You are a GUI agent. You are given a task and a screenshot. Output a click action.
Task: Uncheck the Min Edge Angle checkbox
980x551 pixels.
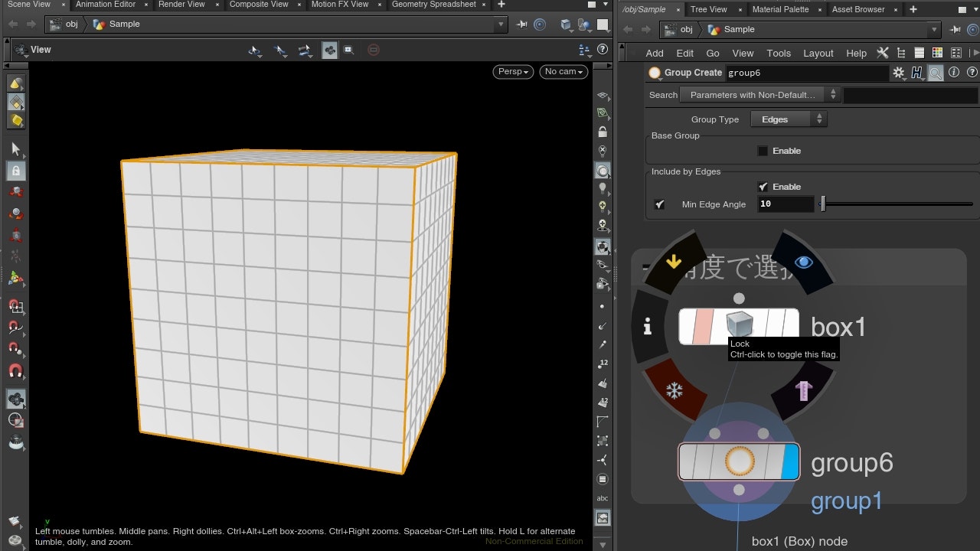pyautogui.click(x=660, y=204)
